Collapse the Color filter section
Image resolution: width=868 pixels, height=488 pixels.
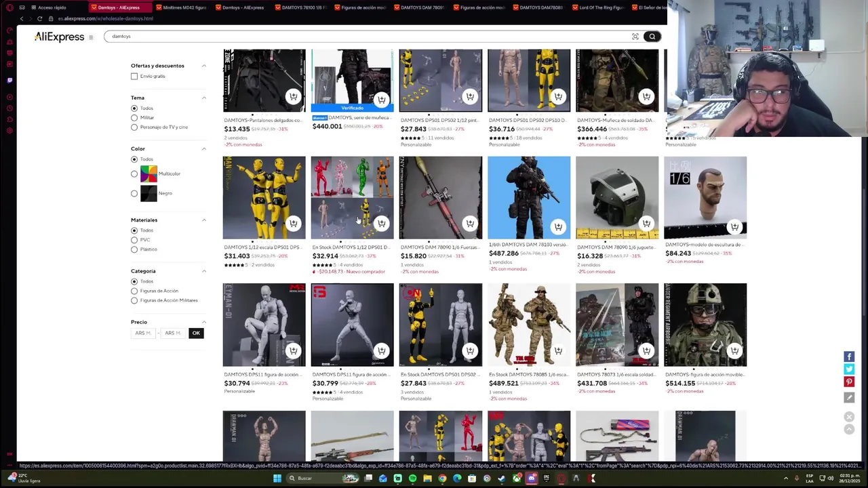[203, 148]
